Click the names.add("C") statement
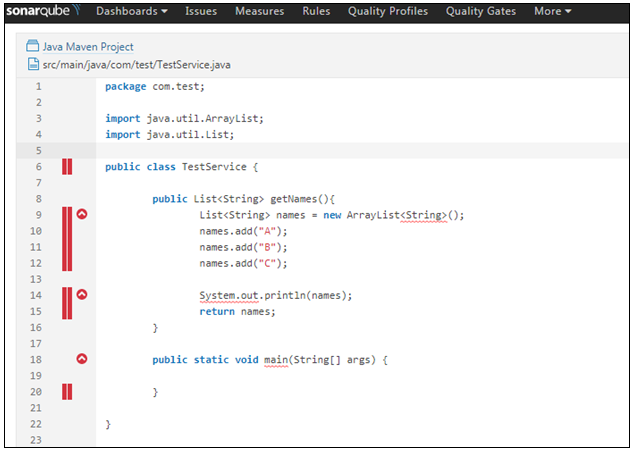Screen dimensions: 633x452 coord(243,263)
